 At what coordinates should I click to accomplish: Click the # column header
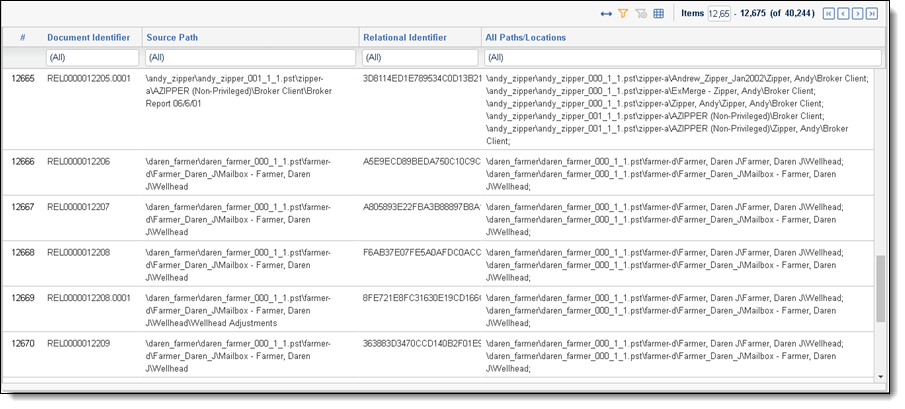[22, 37]
